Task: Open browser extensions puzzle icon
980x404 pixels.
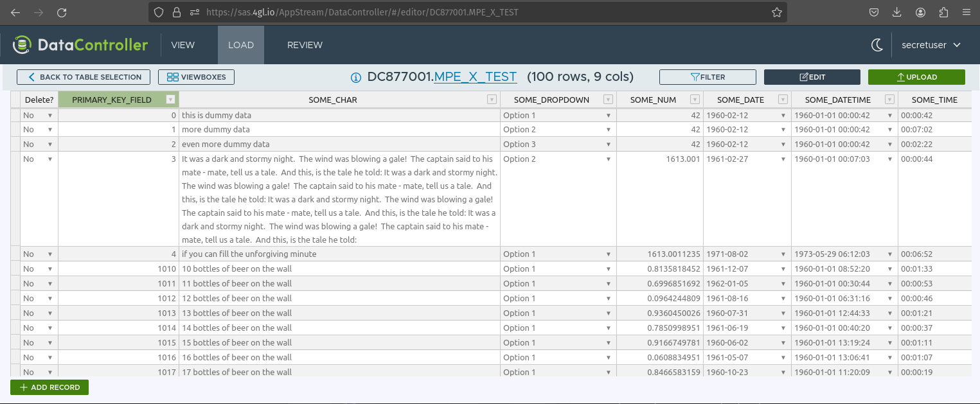Action: tap(944, 12)
